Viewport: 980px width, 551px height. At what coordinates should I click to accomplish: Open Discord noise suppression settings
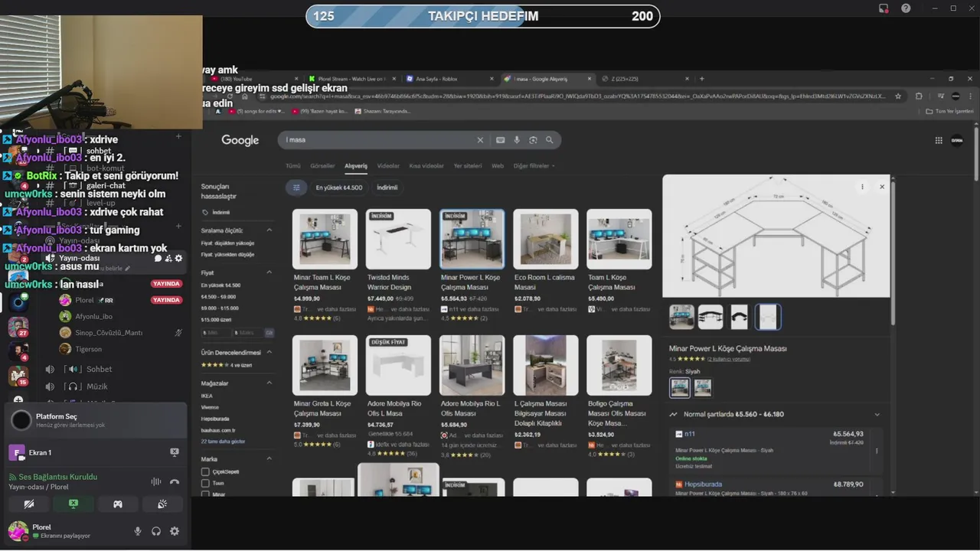pyautogui.click(x=156, y=482)
